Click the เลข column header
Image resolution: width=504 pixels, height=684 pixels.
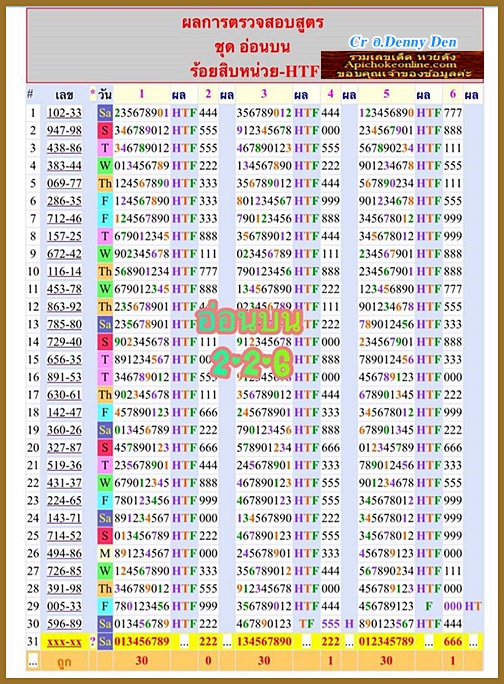pos(64,95)
